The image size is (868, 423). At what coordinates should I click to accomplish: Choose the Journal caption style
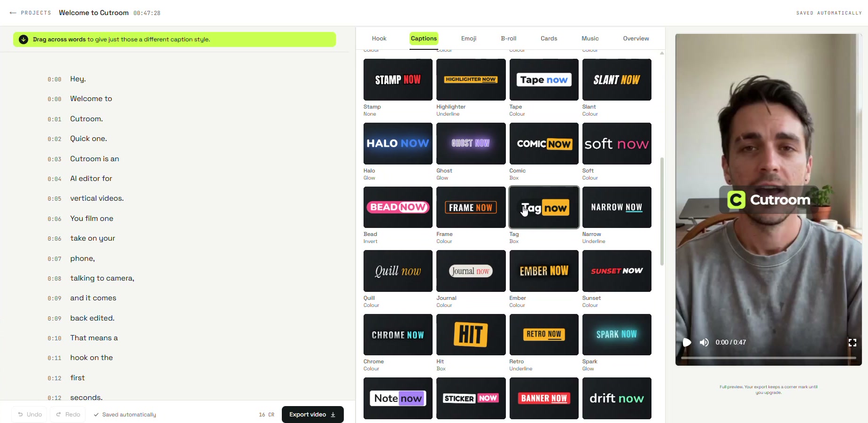471,271
